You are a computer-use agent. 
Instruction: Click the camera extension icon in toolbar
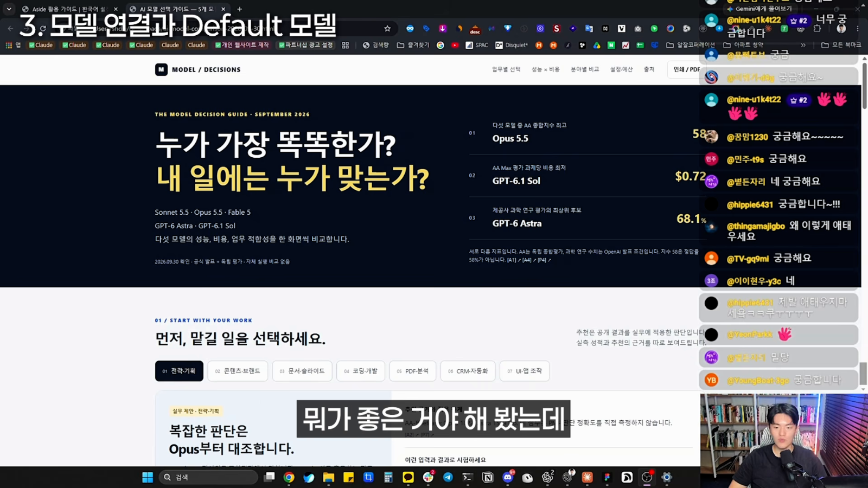pos(638,29)
